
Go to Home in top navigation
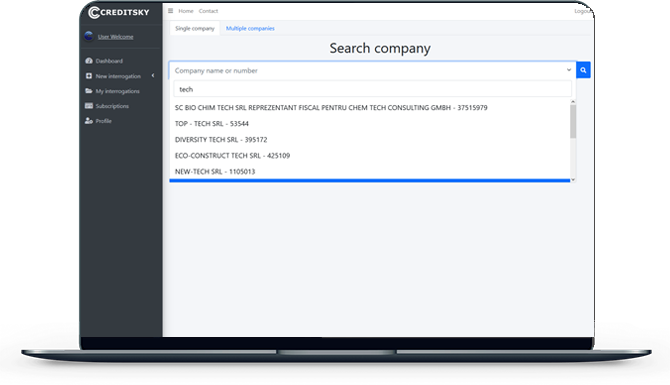tap(186, 11)
